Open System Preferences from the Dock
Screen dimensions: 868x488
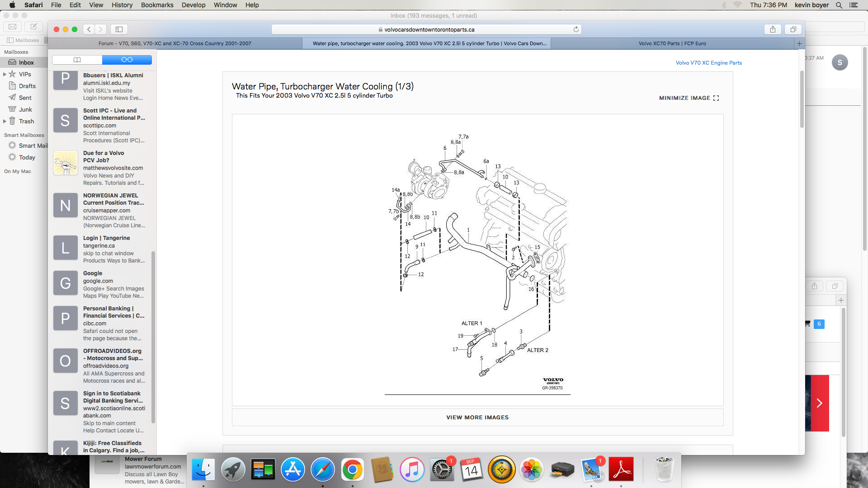(442, 469)
